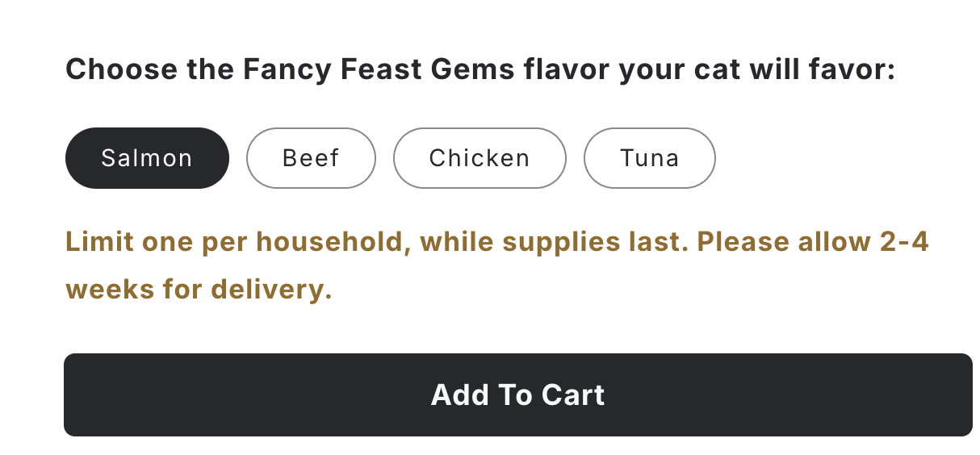This screenshot has width=980, height=455.
Task: Switch flavor choice to Beef
Action: [311, 158]
